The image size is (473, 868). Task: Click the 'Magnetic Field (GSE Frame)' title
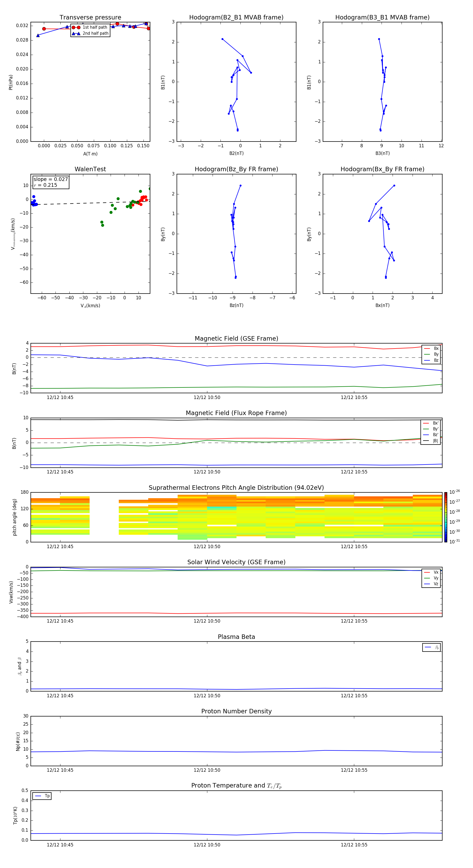pyautogui.click(x=236, y=339)
